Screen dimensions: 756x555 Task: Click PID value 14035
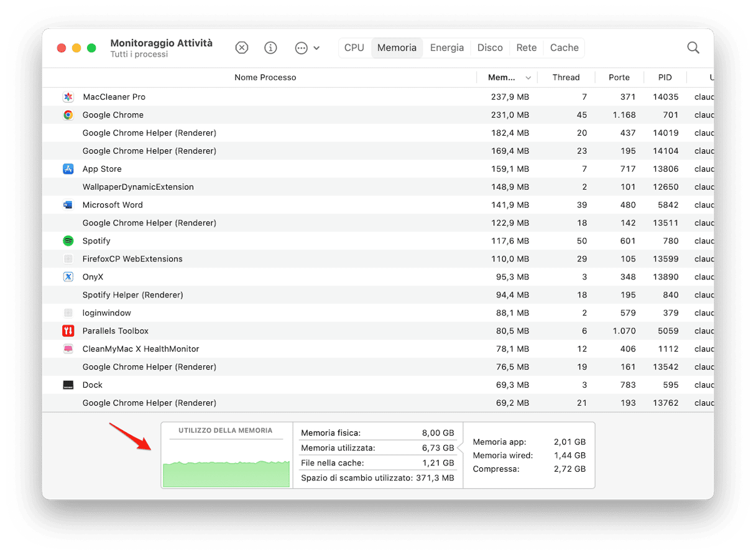pyautogui.click(x=666, y=97)
